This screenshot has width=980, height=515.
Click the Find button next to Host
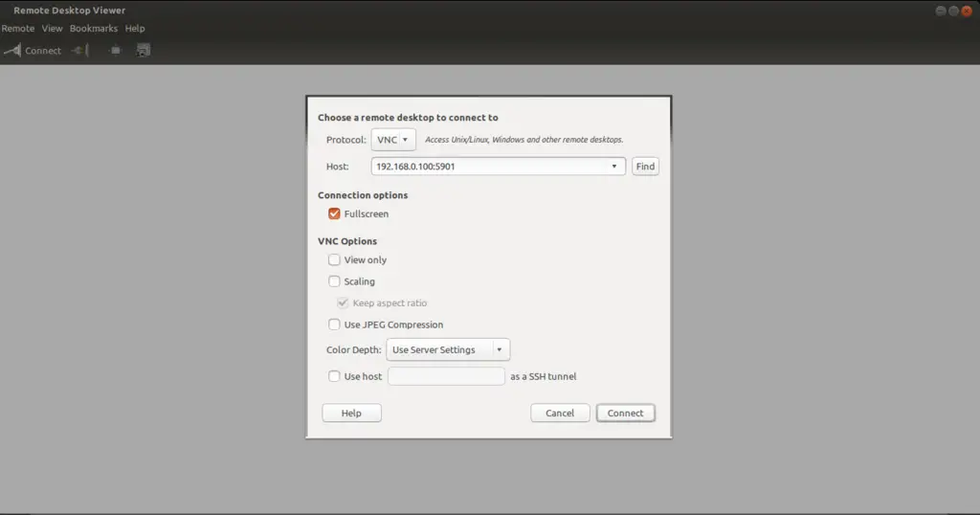coord(645,167)
